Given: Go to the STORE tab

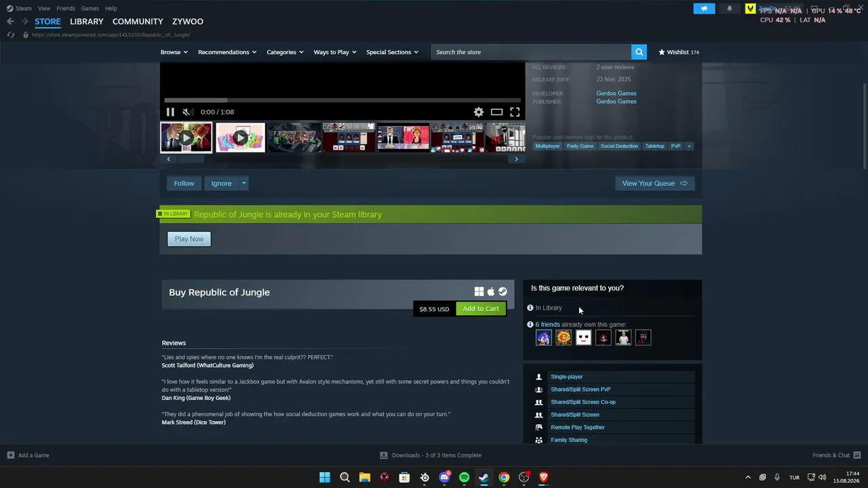Looking at the screenshot, I should [x=47, y=22].
